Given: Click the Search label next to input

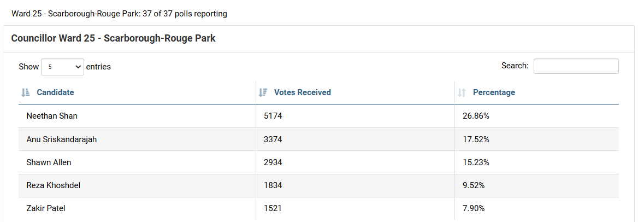Looking at the screenshot, I should coord(515,66).
